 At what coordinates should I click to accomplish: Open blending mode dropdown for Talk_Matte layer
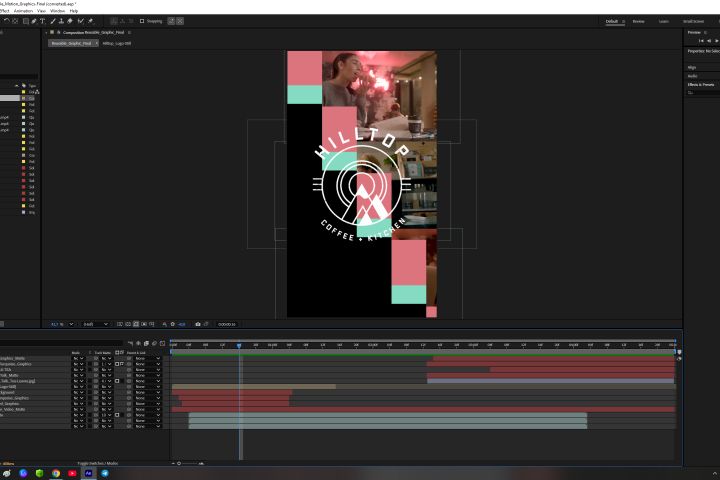79,375
